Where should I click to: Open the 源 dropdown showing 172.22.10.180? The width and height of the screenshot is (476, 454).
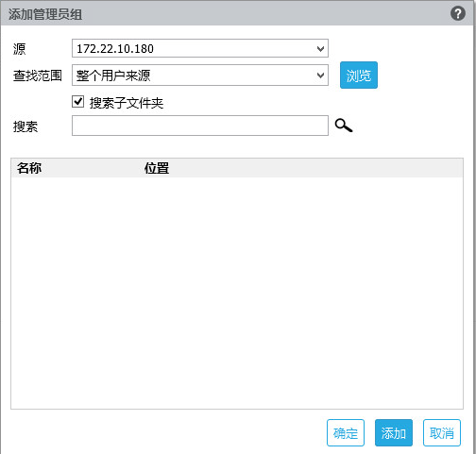click(x=200, y=48)
